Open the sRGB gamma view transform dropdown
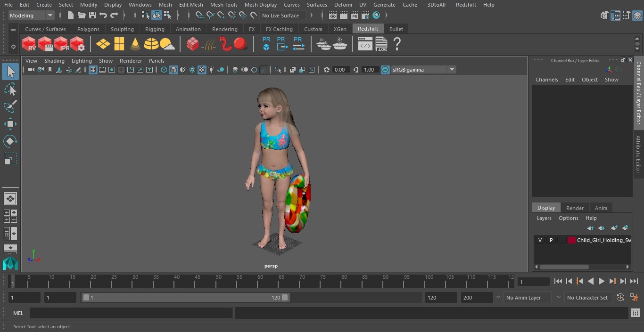The image size is (644, 332). [424, 70]
